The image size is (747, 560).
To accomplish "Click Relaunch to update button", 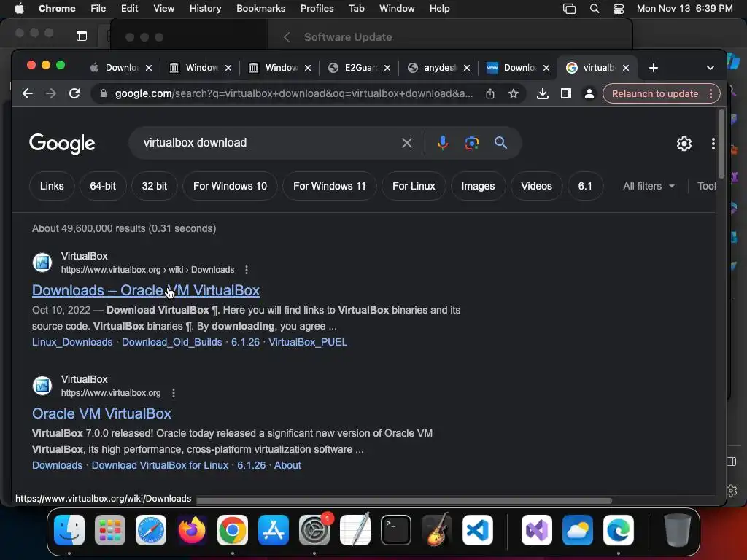I will (x=655, y=94).
